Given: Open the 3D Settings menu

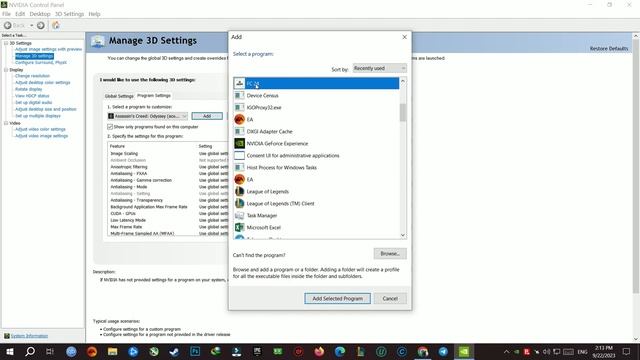Looking at the screenshot, I should tap(69, 14).
